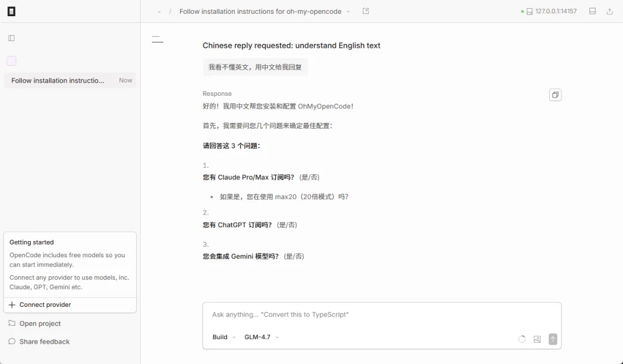
Task: Click the spinner indicator in the input bar
Action: 522,339
